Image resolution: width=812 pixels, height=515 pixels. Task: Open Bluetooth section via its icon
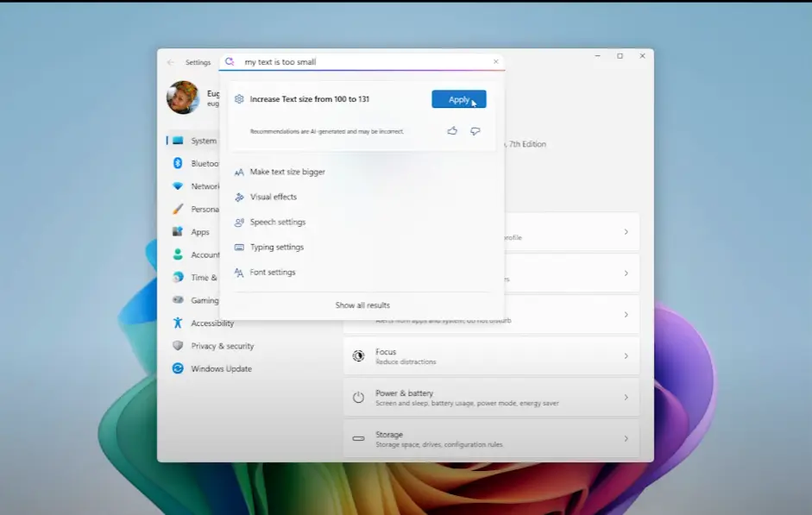coord(178,163)
